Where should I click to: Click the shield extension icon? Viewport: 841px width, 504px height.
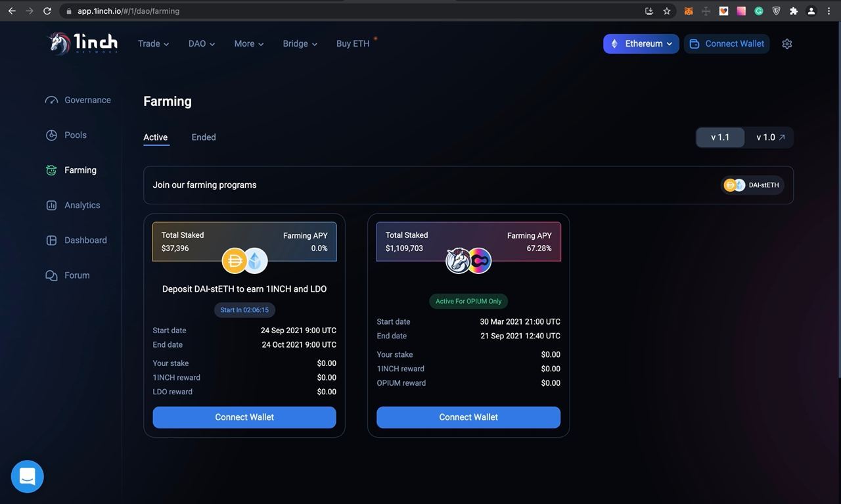pos(776,11)
